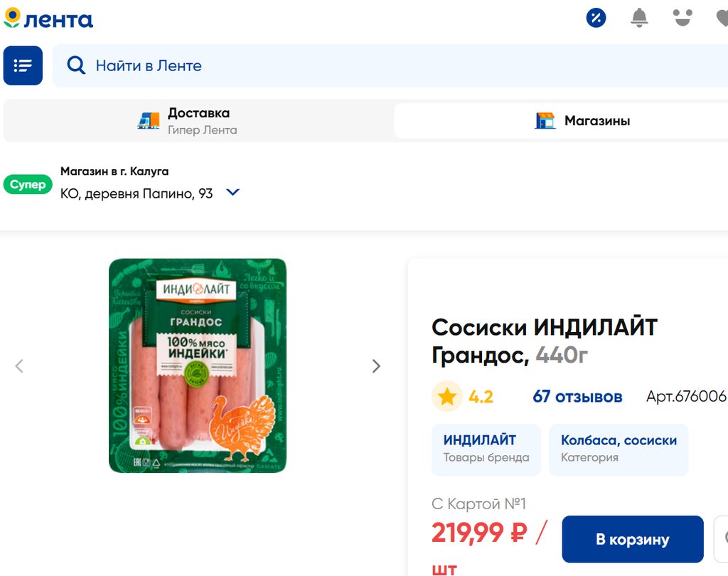The width and height of the screenshot is (728, 576).
Task: Show next product image
Action: pos(376,366)
